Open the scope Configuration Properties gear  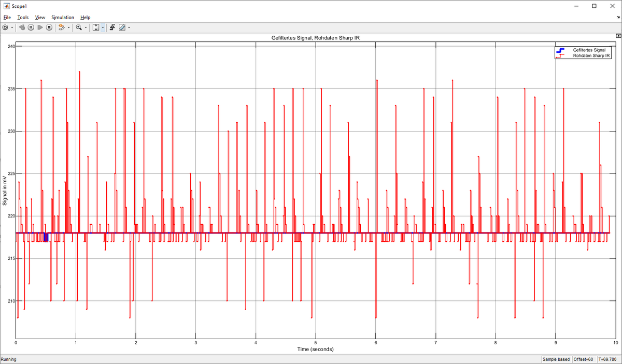(x=5, y=27)
